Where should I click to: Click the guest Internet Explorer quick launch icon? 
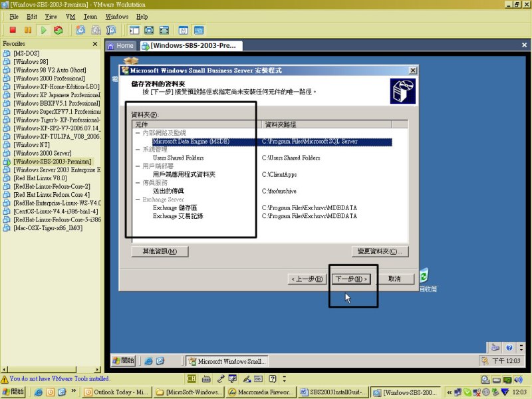[148, 361]
